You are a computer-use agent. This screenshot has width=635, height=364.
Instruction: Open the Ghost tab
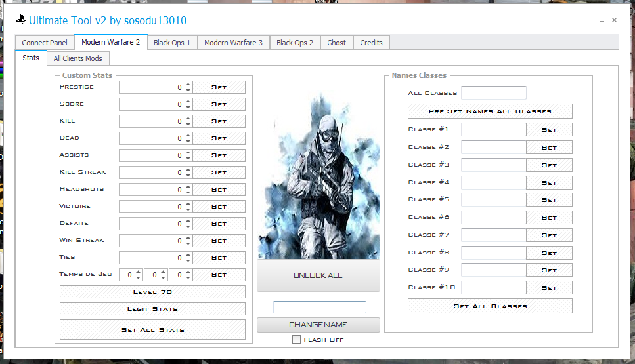click(x=336, y=43)
